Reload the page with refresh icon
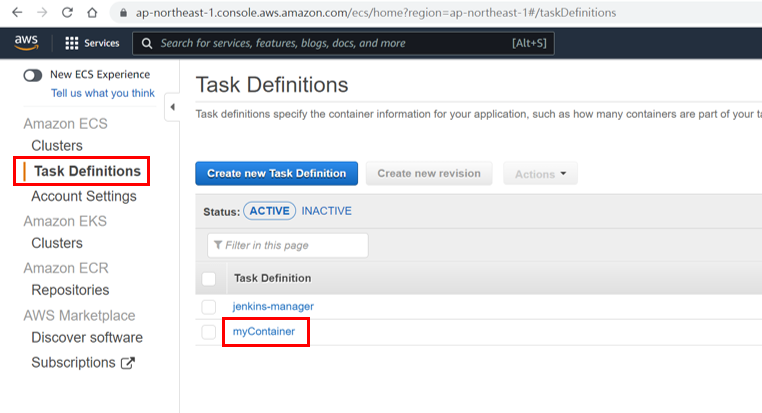 click(67, 13)
